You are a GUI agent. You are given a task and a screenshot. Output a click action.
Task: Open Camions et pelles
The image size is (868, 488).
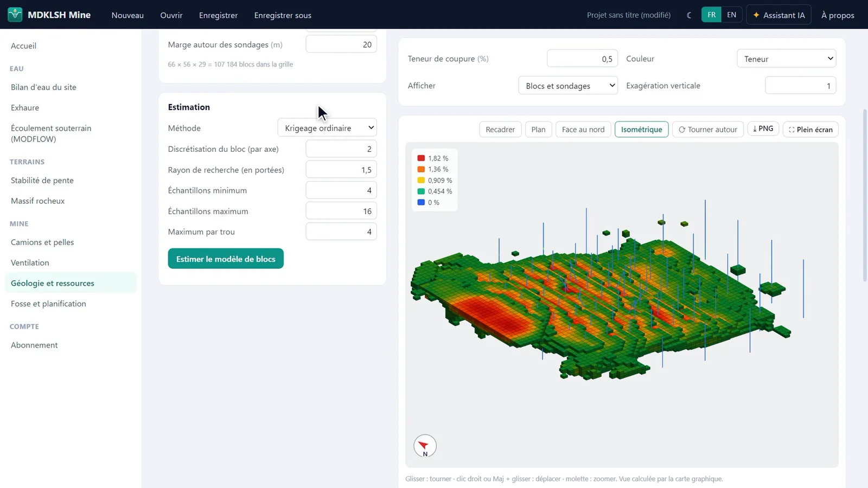coord(71,242)
